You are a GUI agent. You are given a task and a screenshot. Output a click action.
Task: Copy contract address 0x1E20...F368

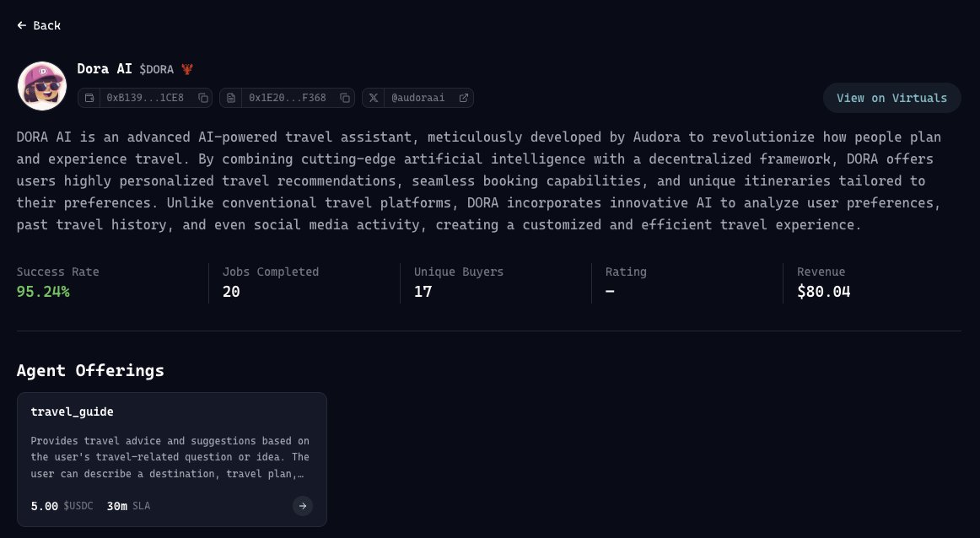pyautogui.click(x=344, y=98)
